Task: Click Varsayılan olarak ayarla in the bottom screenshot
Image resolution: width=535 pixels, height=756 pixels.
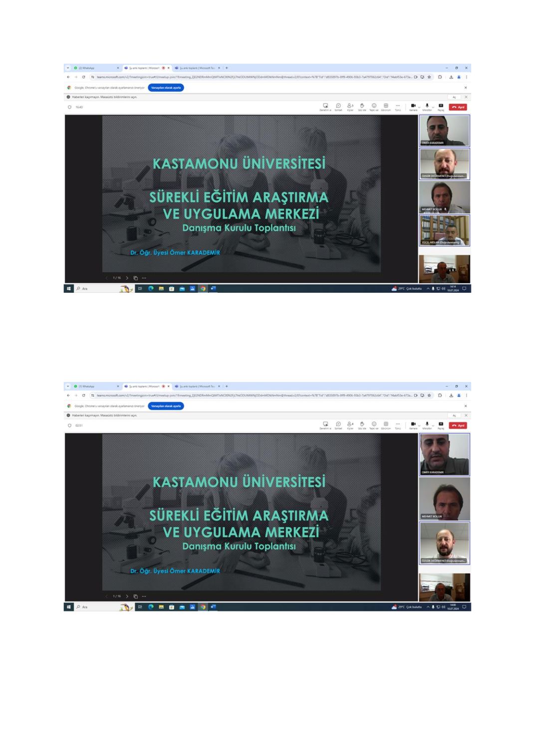Action: tap(166, 406)
